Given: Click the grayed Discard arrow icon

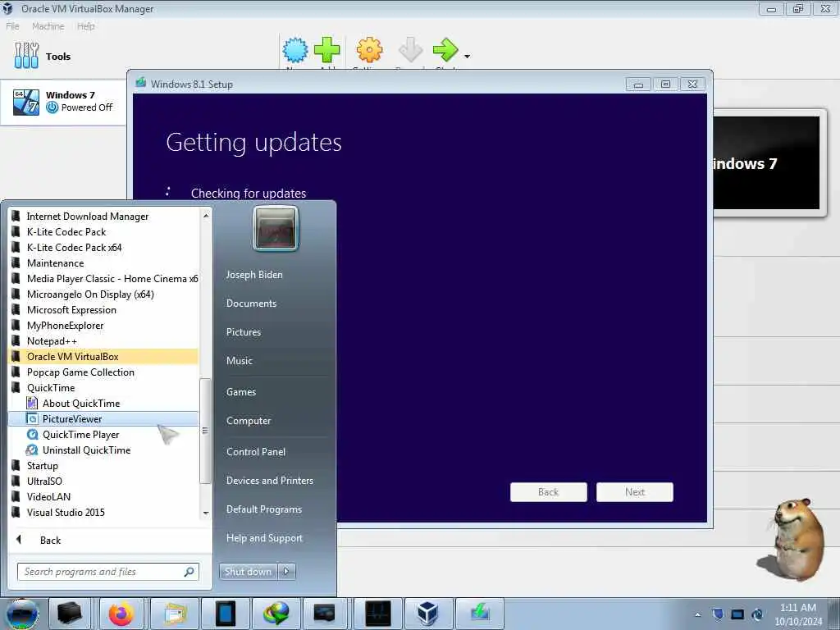Looking at the screenshot, I should tap(410, 50).
